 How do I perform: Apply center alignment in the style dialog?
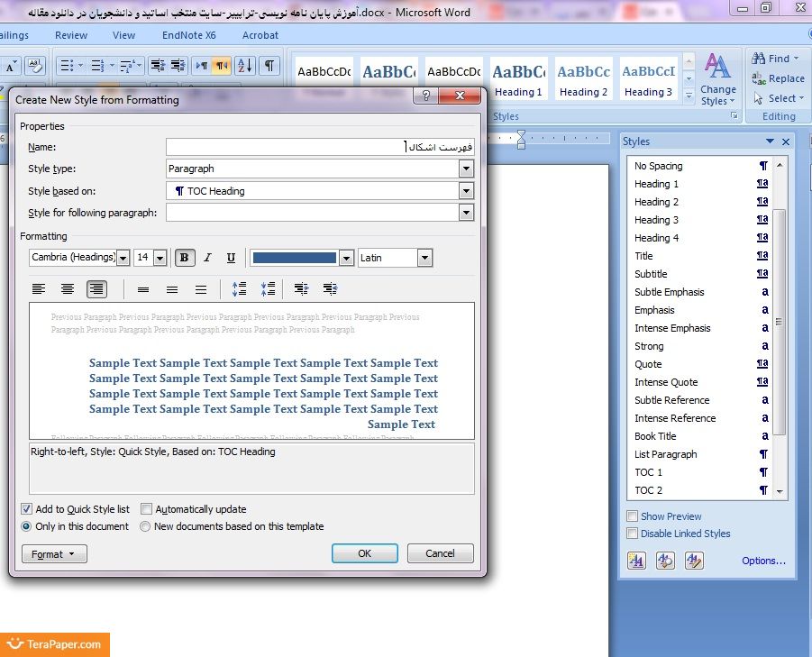pyautogui.click(x=68, y=289)
